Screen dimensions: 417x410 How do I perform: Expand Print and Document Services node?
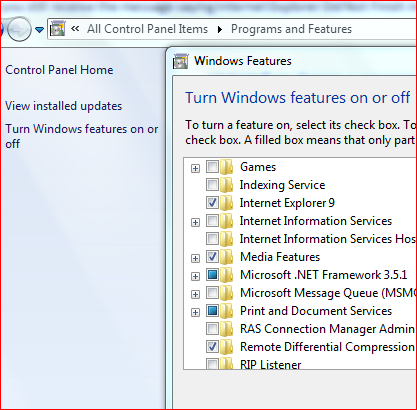point(195,312)
